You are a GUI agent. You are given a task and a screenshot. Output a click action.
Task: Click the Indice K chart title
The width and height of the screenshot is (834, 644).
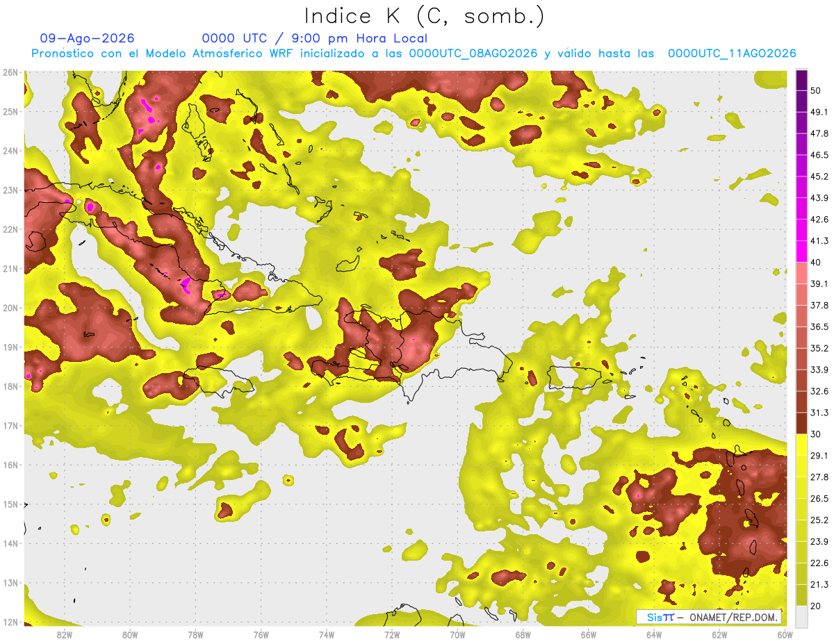pos(425,16)
